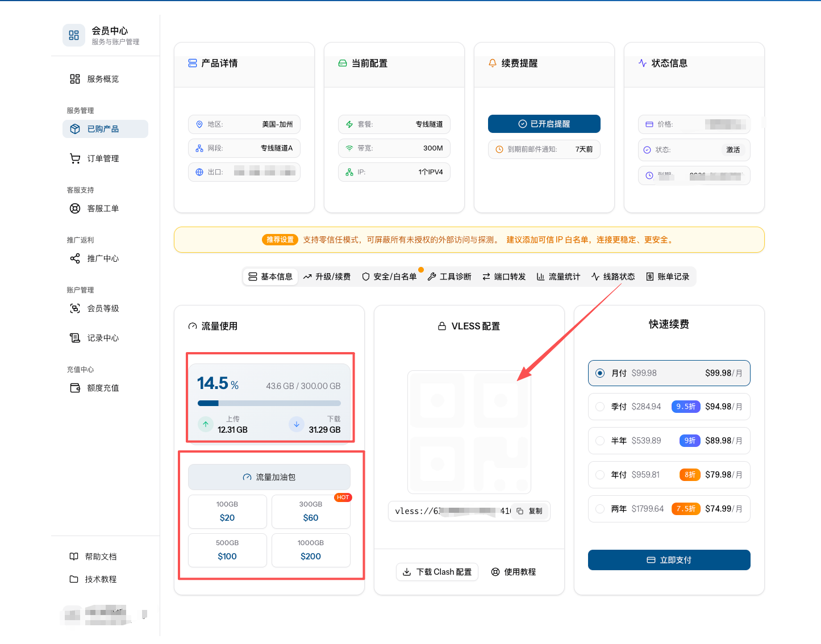The width and height of the screenshot is (821, 644).
Task: Click the 出口 globe icon
Action: click(199, 172)
